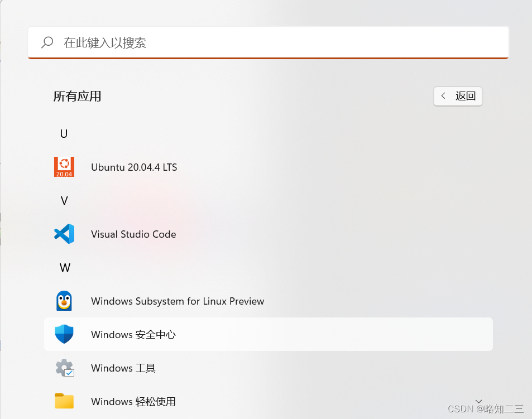Click the penguin icon for Windows Subsystem for Linux
532x419 pixels.
64,301
